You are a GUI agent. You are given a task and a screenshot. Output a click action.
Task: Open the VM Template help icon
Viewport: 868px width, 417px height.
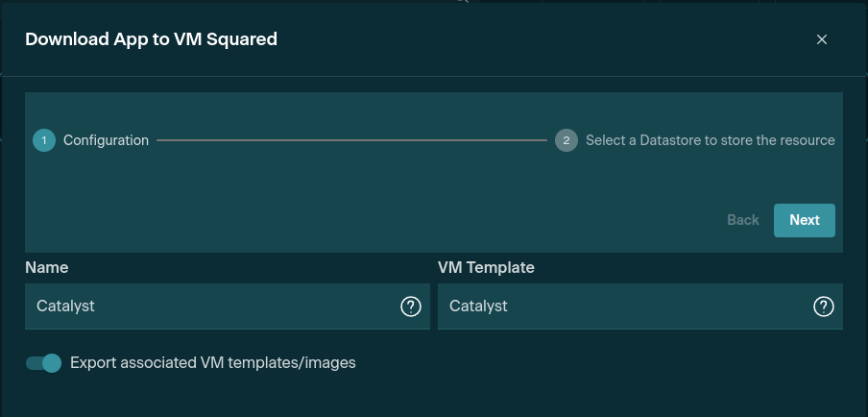coord(824,307)
